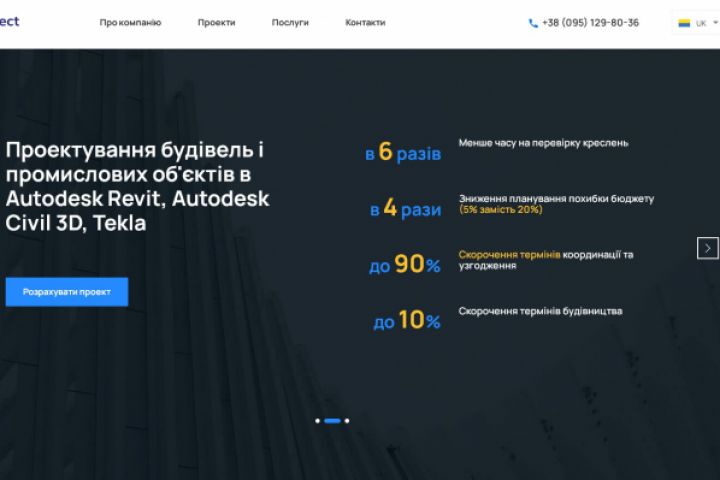
Task: Click the 'в 6 разів' statistic
Action: pyautogui.click(x=403, y=152)
